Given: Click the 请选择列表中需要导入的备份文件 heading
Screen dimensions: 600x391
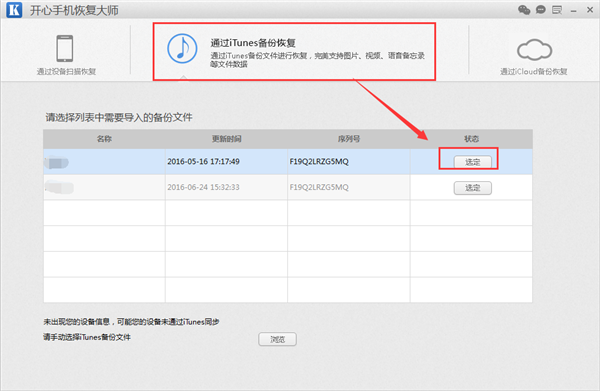Looking at the screenshot, I should coord(119,117).
